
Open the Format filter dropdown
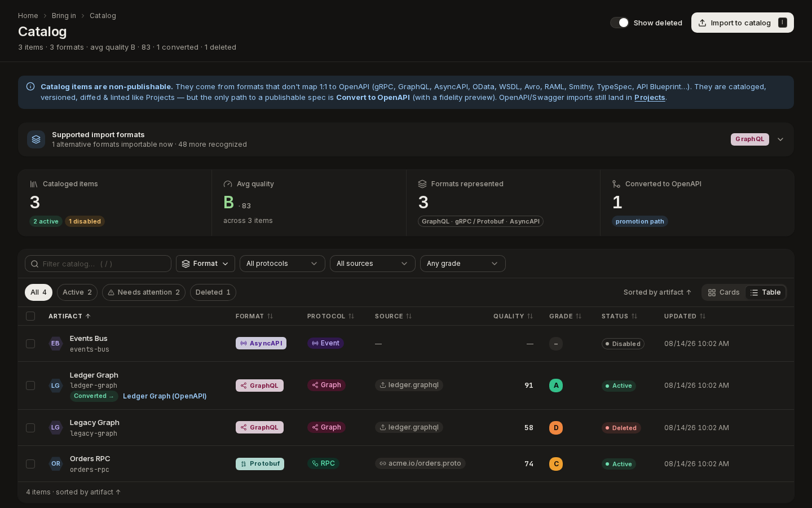click(205, 264)
